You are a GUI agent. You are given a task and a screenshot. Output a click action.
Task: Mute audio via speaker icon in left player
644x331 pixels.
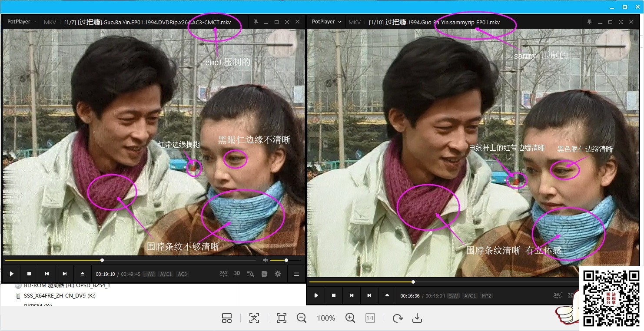(265, 260)
